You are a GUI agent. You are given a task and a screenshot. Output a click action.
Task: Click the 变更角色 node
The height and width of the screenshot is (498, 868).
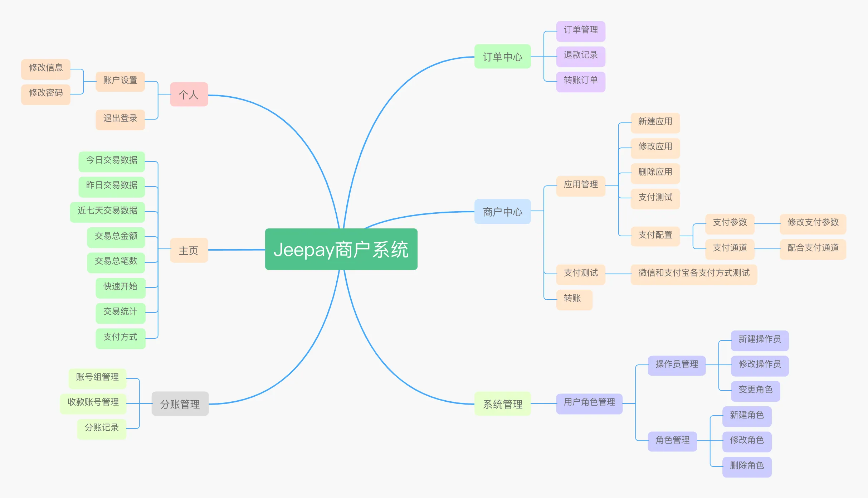coord(755,391)
